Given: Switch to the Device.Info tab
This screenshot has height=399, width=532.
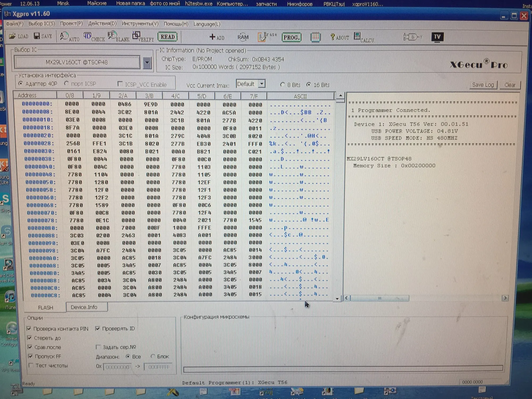Looking at the screenshot, I should [84, 307].
